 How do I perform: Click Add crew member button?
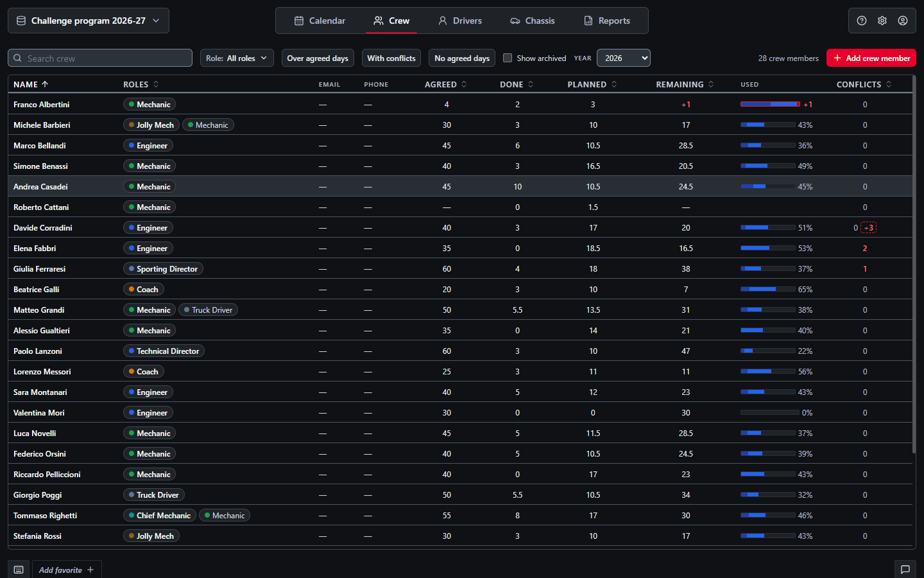tap(871, 58)
